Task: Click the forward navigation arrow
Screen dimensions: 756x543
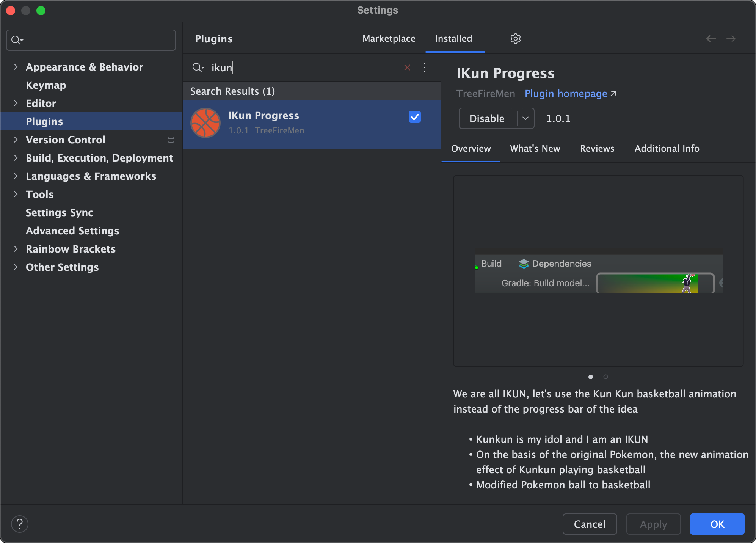Action: (x=731, y=39)
